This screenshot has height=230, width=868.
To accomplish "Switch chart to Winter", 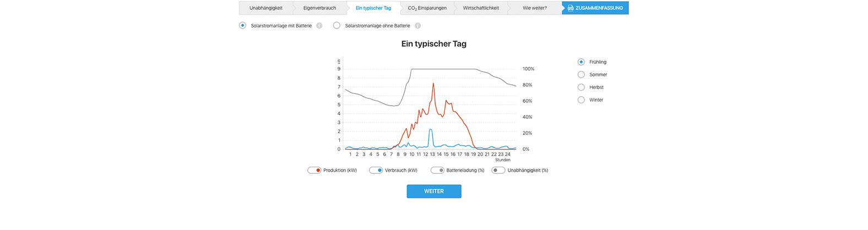I will (581, 100).
